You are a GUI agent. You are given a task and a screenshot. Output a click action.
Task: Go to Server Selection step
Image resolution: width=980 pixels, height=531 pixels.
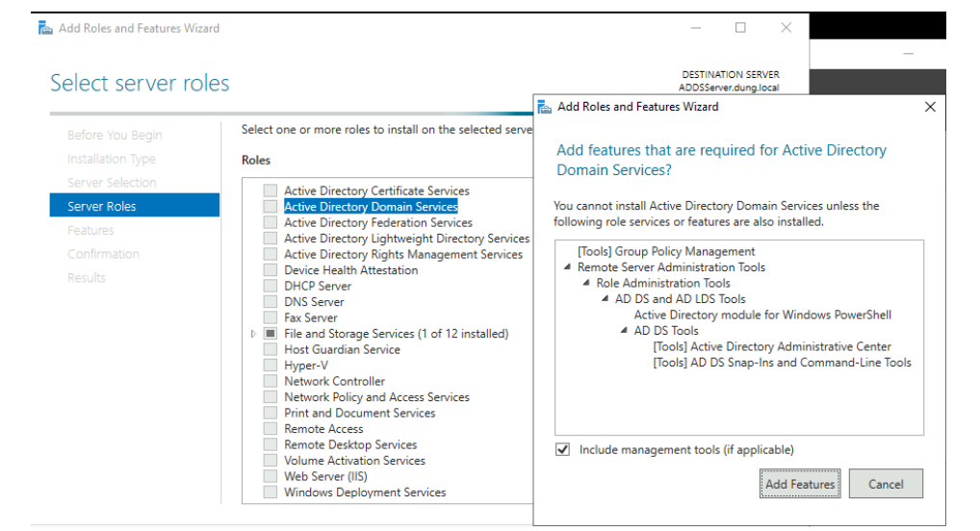[112, 183]
